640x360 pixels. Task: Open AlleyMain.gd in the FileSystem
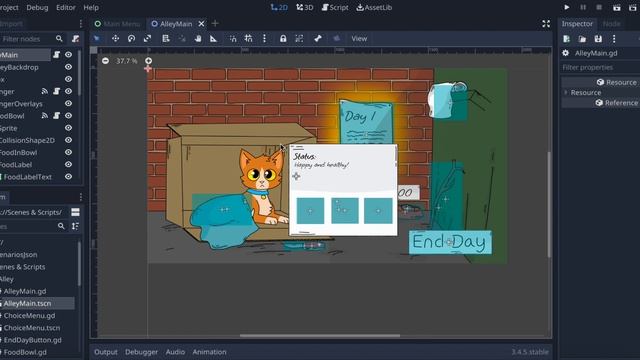click(24, 291)
